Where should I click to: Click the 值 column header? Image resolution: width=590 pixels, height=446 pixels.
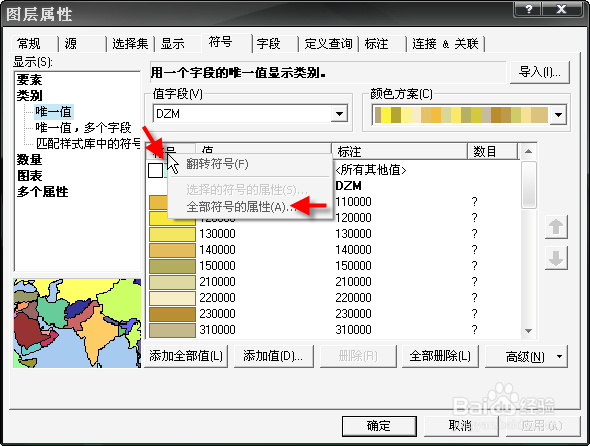tap(263, 149)
